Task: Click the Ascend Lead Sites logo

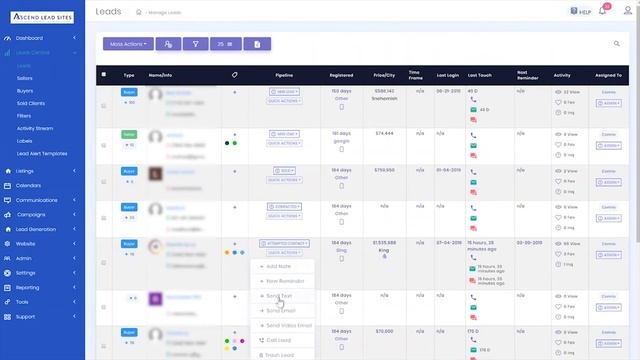Action: coord(42,17)
